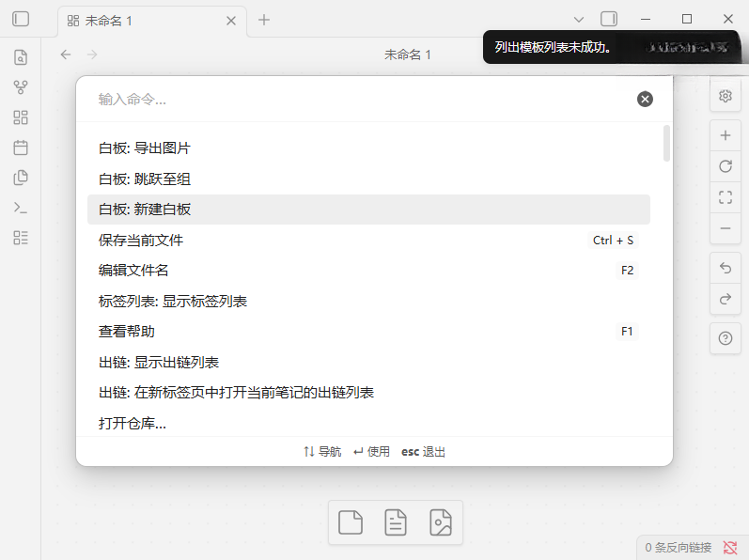Select 出链: 显示出链列表 command
The image size is (749, 560).
pos(368,362)
